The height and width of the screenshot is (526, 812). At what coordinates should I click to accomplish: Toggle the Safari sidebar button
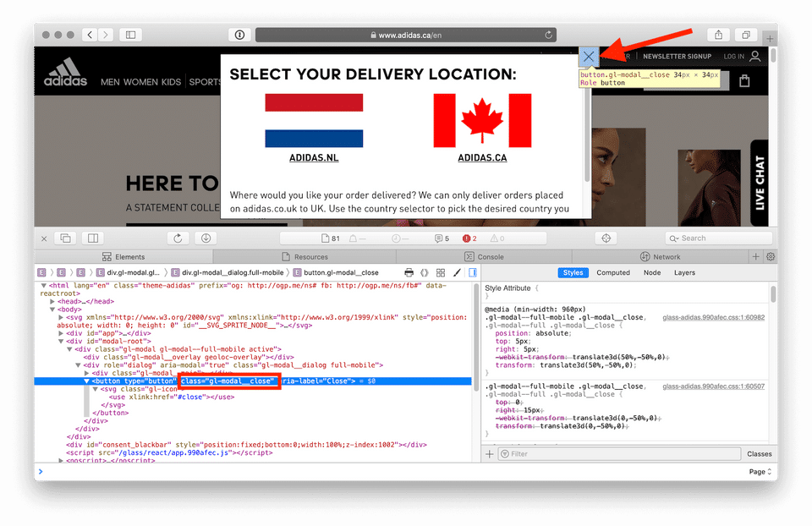pos(130,35)
